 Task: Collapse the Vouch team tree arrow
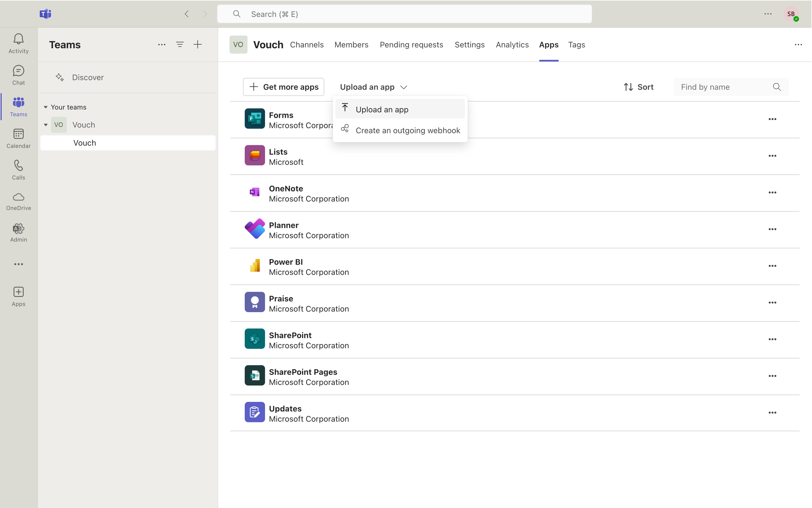(46, 125)
